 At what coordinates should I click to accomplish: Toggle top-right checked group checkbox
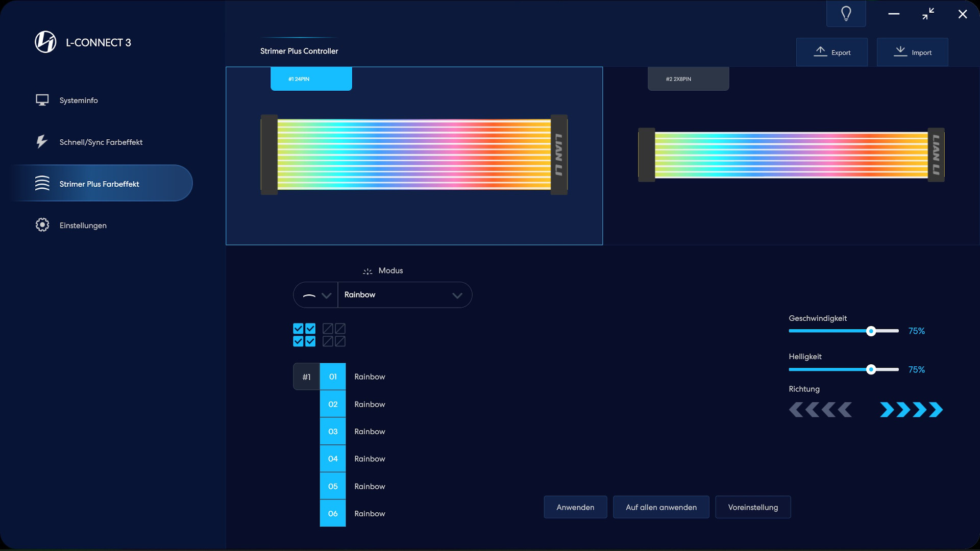[310, 329]
